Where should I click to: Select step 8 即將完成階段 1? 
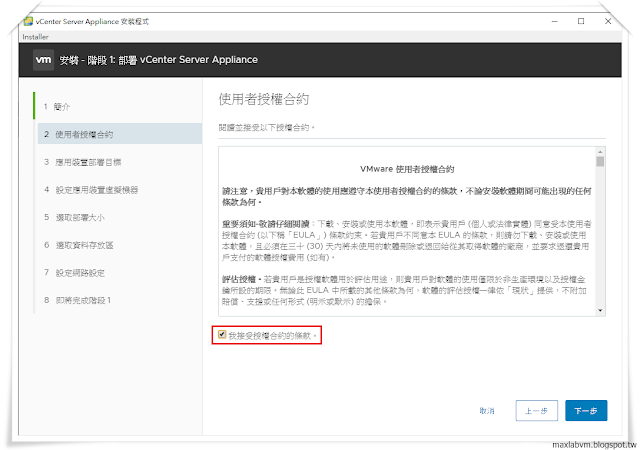coord(78,300)
